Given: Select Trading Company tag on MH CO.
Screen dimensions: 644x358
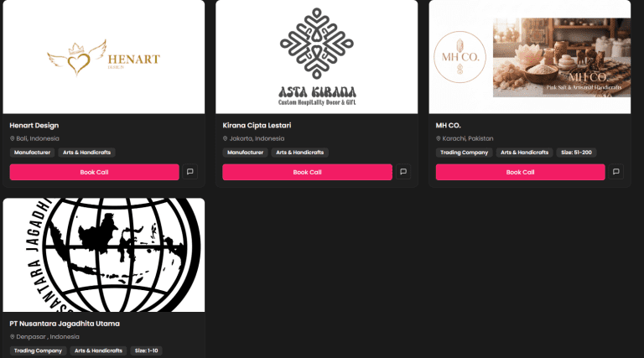Looking at the screenshot, I should coord(464,153).
